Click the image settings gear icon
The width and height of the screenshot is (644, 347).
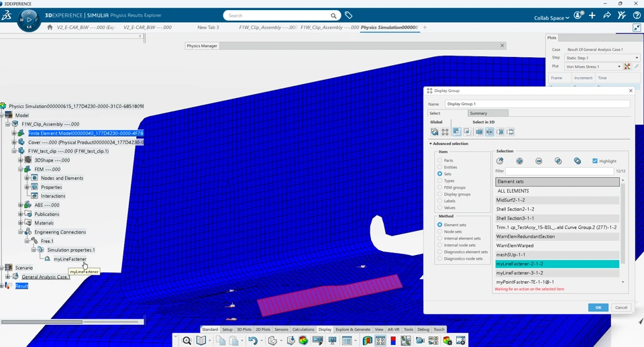pos(460,340)
